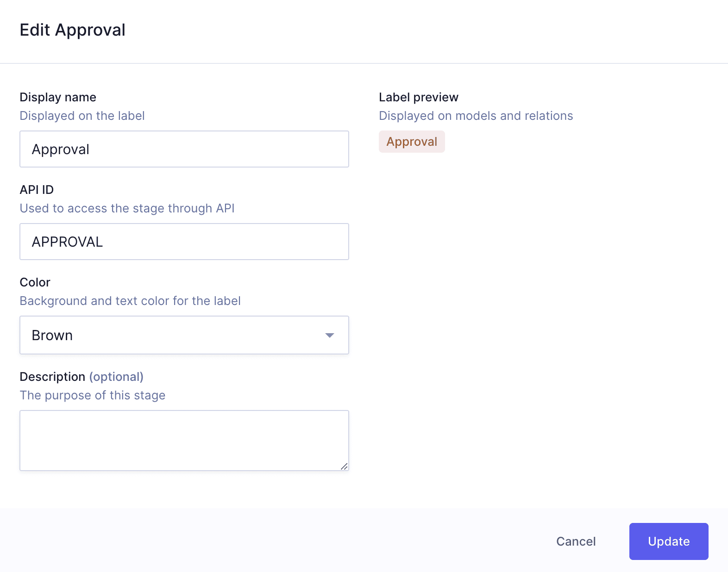This screenshot has height=572, width=728.
Task: Click the textarea resize handle corner
Action: tap(344, 466)
